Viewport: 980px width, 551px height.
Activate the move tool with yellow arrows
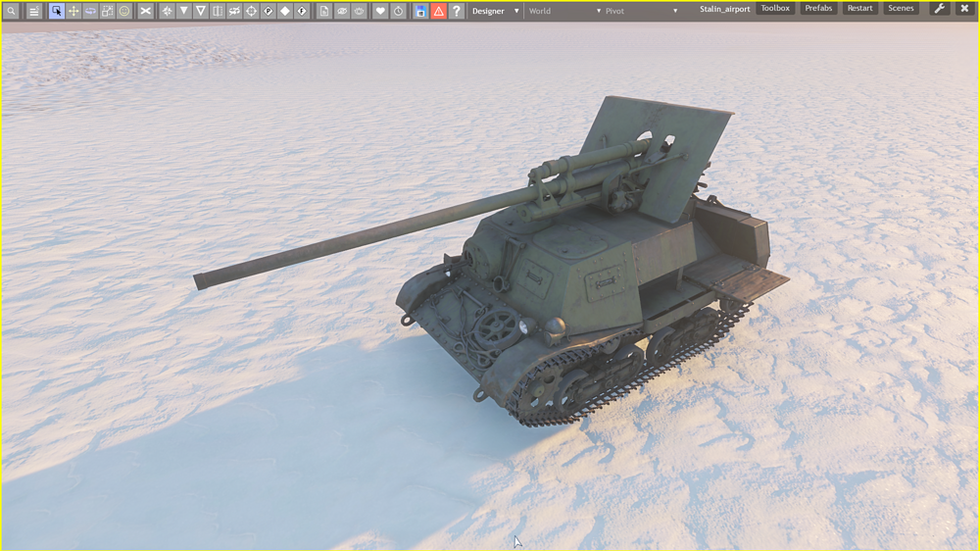click(x=73, y=11)
